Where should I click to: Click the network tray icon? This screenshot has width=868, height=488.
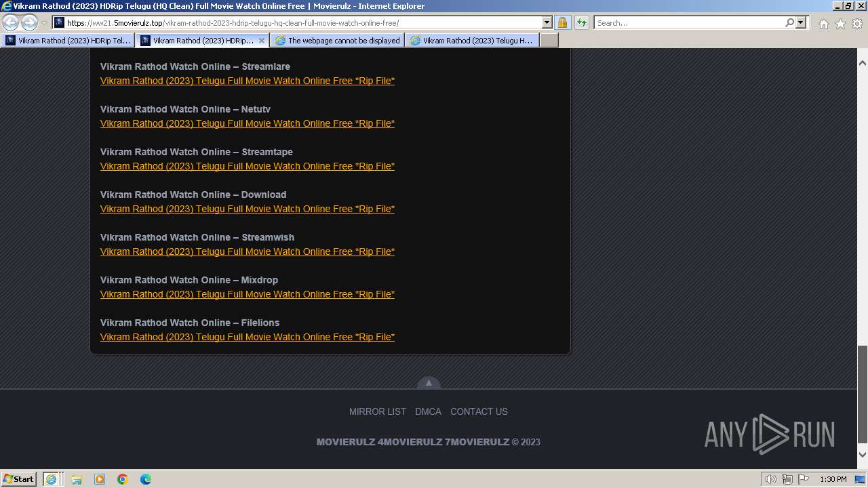(787, 479)
